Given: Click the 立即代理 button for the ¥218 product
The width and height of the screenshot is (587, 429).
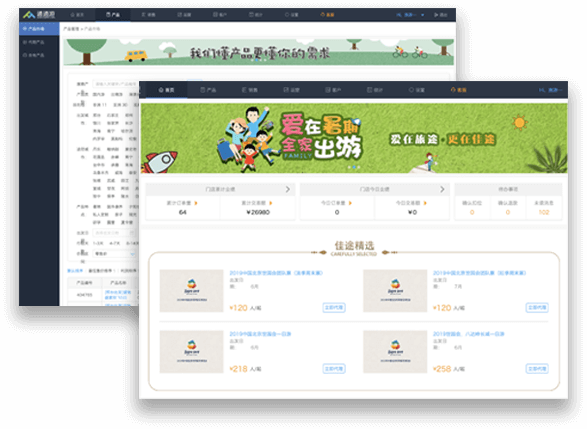Looking at the screenshot, I should pyautogui.click(x=334, y=369).
